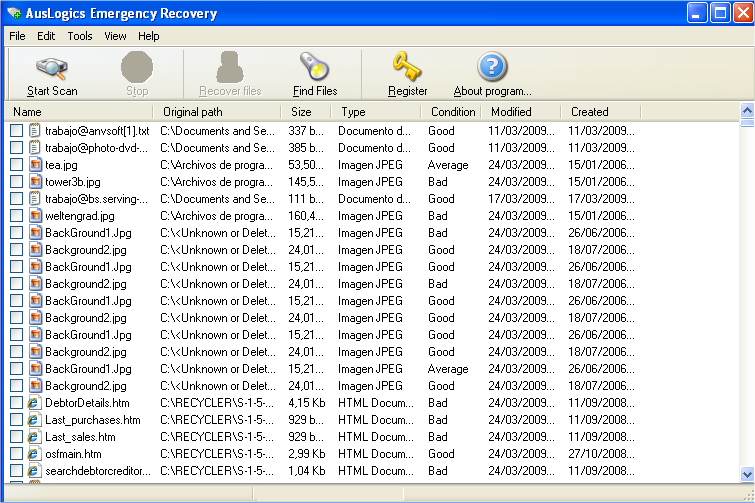Click the DebtorDetails.htm file name
755x503 pixels.
click(87, 403)
